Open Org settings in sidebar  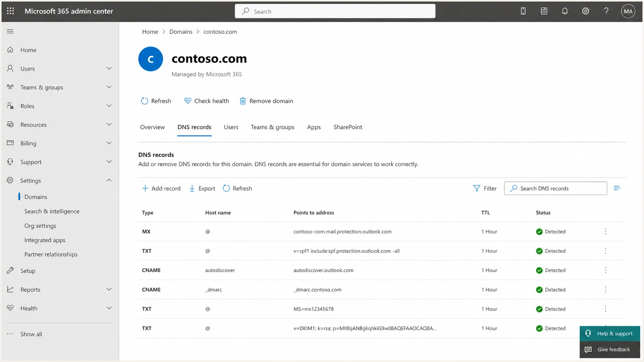(x=40, y=225)
